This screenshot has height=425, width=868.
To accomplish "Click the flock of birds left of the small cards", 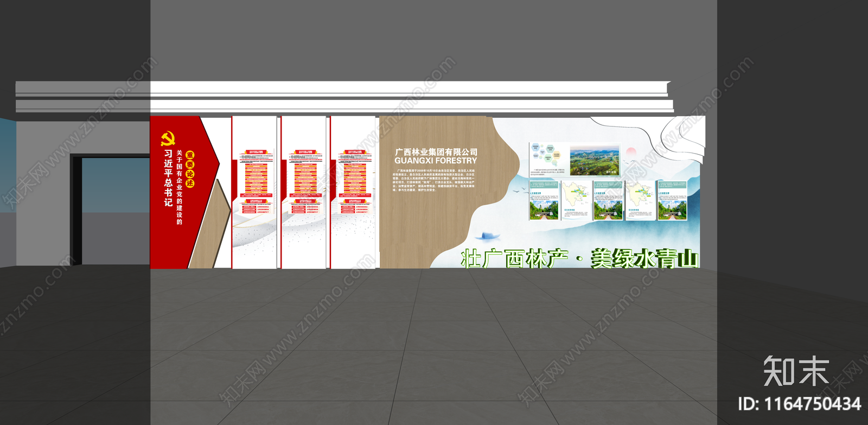I will [x=520, y=189].
